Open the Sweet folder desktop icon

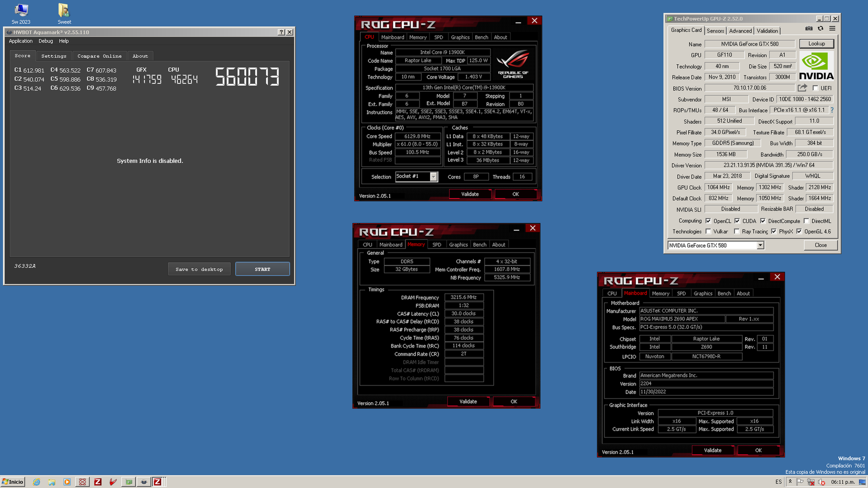click(x=64, y=14)
